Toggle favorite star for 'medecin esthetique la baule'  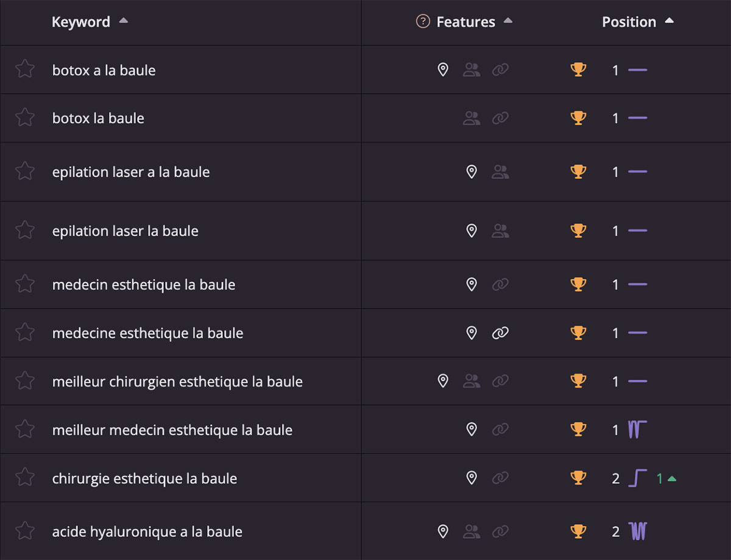(x=25, y=284)
